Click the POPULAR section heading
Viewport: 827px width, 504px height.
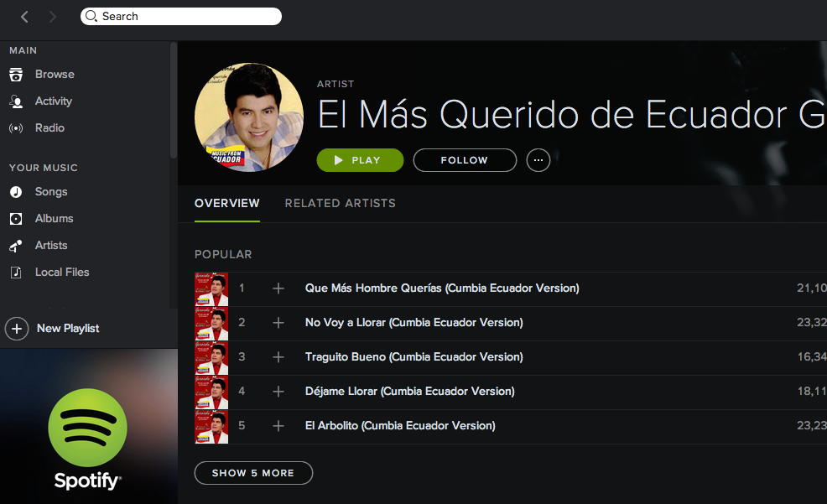223,255
